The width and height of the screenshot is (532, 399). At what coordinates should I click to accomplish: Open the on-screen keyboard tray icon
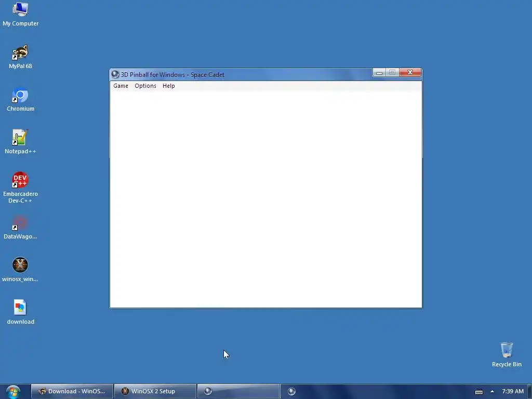(478, 392)
